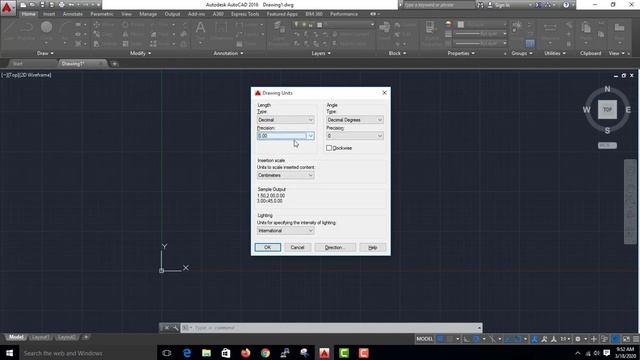Image resolution: width=640 pixels, height=360 pixels.
Task: Click Cancel in the Drawing Units dialog
Action: click(297, 247)
